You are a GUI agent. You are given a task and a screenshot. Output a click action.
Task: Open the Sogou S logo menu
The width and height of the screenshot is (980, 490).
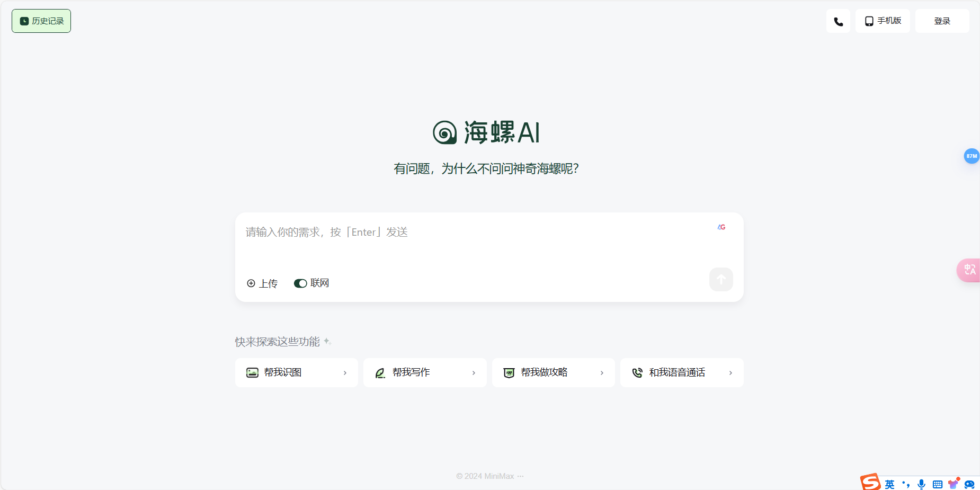click(x=870, y=482)
